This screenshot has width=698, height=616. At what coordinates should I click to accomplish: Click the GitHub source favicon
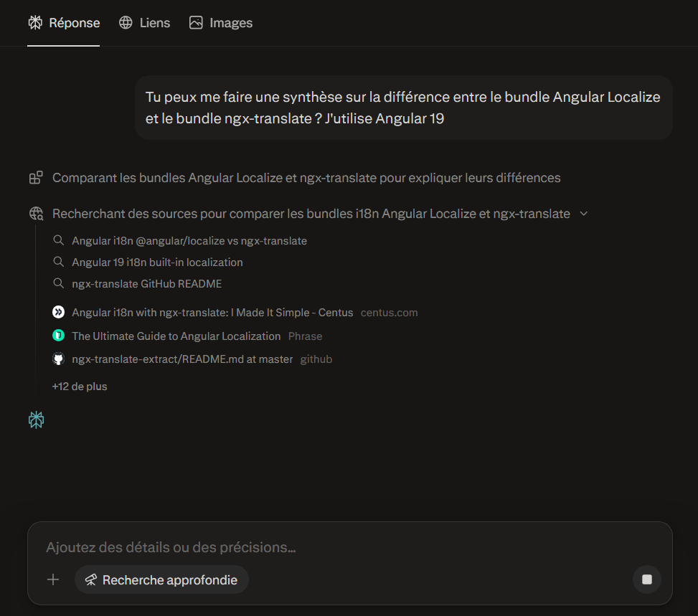click(59, 359)
